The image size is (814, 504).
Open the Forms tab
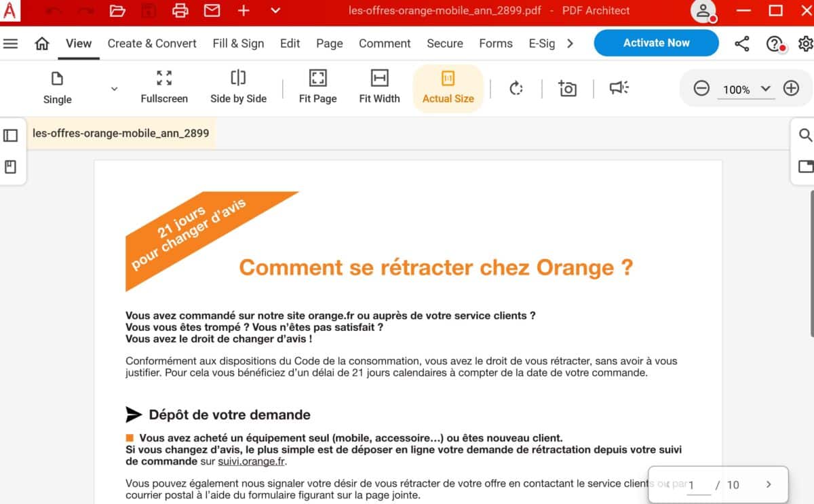click(496, 43)
